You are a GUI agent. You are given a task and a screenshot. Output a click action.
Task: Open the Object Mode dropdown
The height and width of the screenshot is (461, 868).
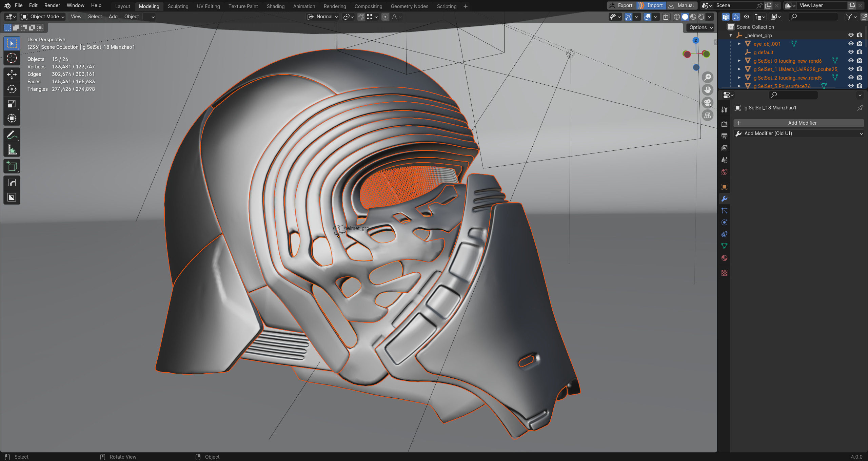pos(43,17)
